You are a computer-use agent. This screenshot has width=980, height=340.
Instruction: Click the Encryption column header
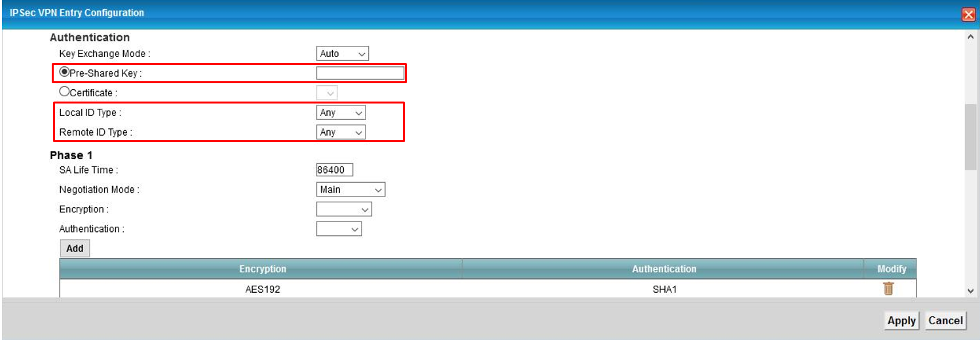tap(262, 269)
